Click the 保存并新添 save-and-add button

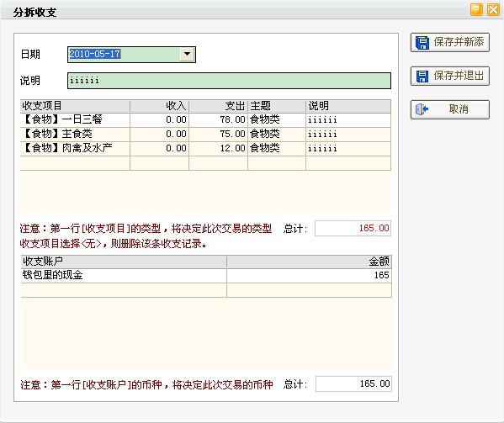point(449,42)
